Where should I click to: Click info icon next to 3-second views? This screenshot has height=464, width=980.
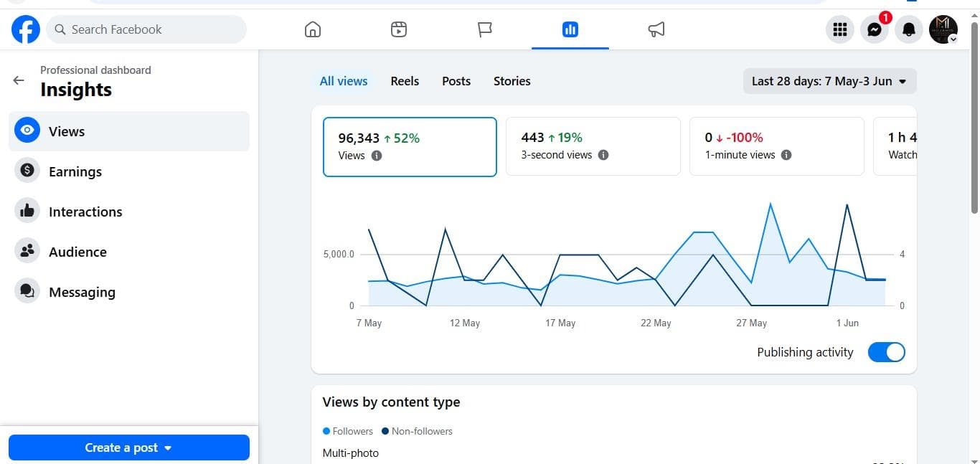click(603, 155)
